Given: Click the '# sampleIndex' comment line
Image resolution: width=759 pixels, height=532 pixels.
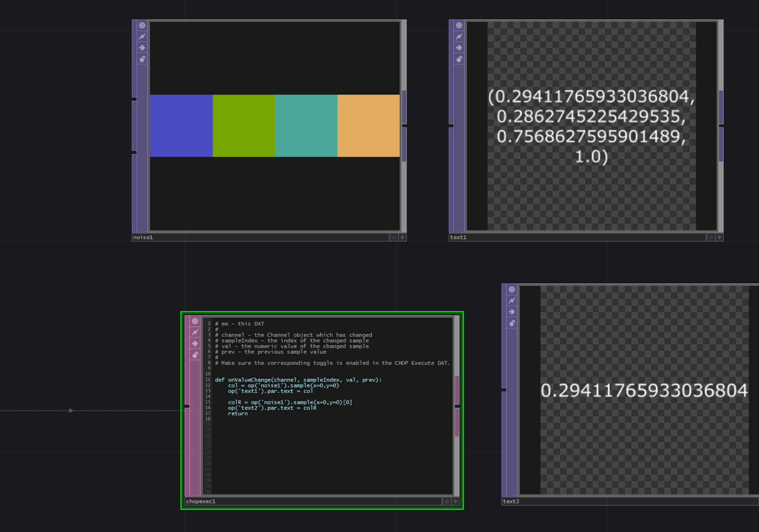Looking at the screenshot, I should pyautogui.click(x=292, y=341).
